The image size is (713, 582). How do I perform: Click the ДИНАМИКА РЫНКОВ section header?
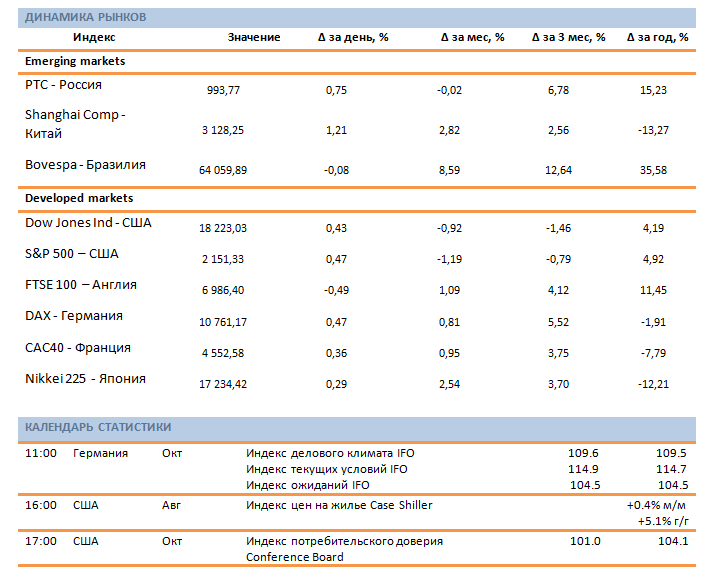(85, 18)
